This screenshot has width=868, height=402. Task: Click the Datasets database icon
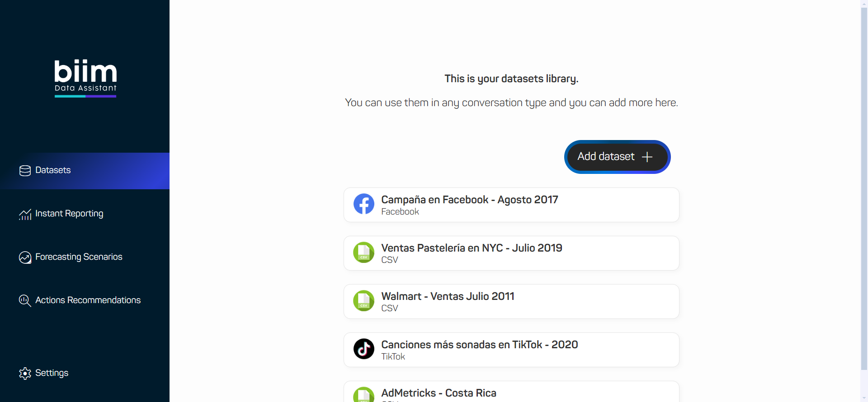click(x=25, y=170)
